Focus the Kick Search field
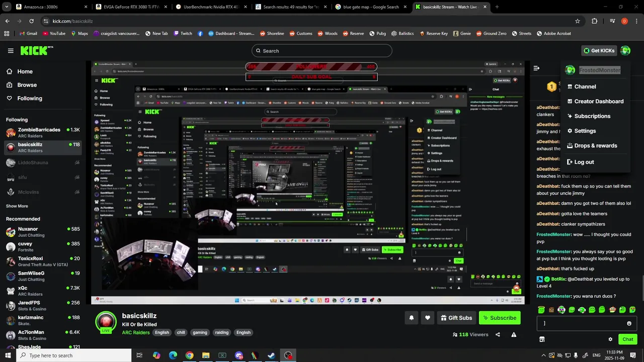644x362 pixels. pyautogui.click(x=322, y=51)
